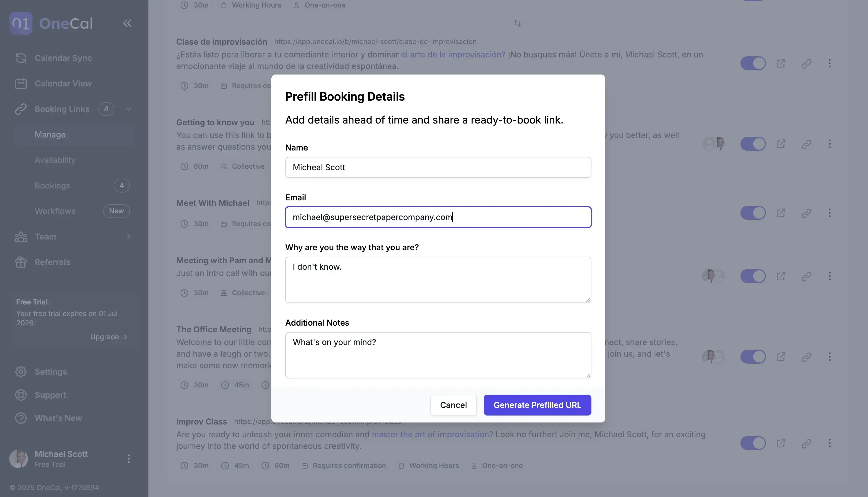Open Improv Class in new tab icon

pos(782,443)
